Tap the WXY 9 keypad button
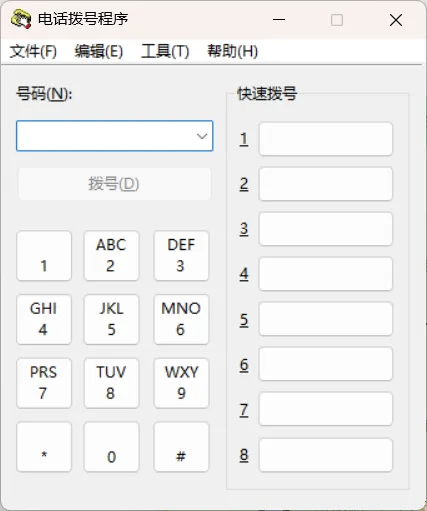 pos(181,383)
